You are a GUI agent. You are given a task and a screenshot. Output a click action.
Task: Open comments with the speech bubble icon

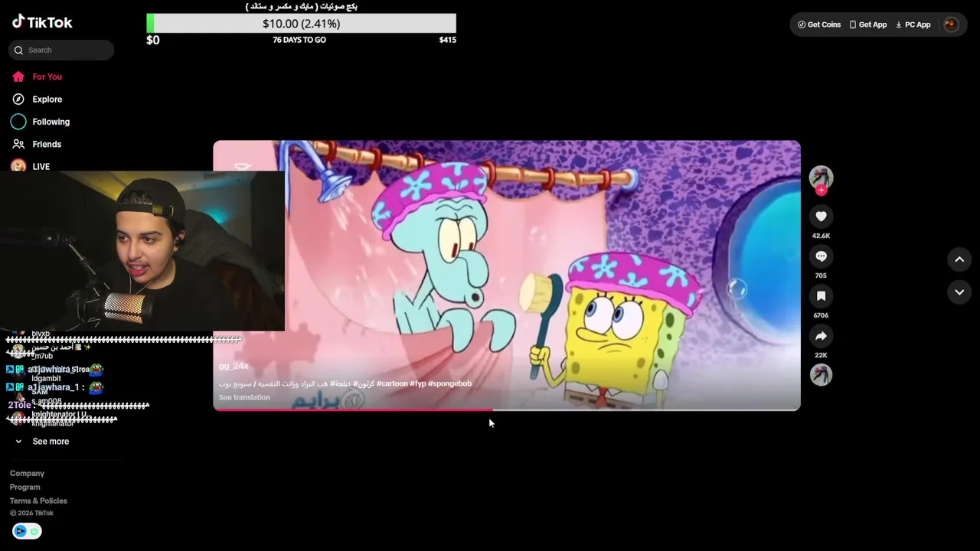821,256
